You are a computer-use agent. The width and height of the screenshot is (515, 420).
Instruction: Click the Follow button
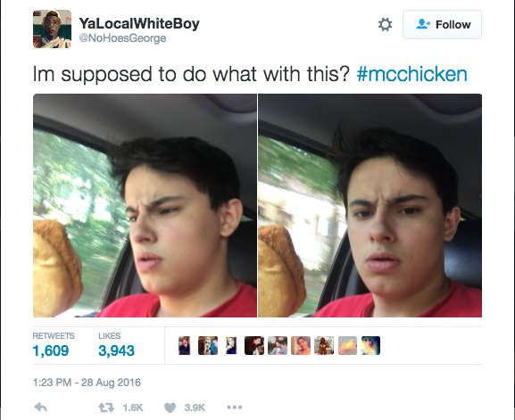coord(442,25)
